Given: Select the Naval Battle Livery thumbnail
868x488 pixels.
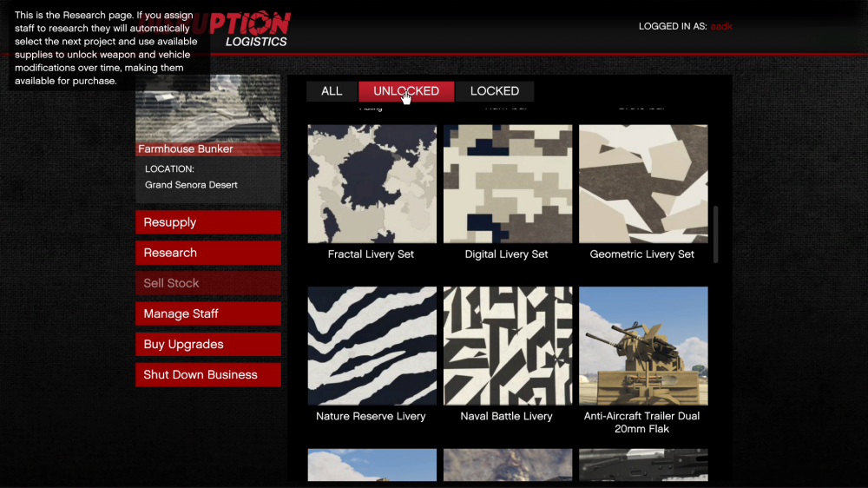Looking at the screenshot, I should (x=508, y=346).
